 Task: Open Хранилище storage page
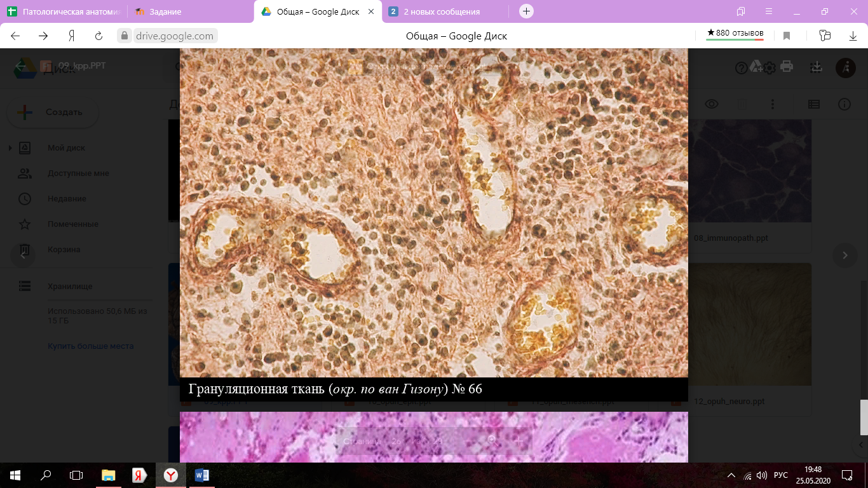click(x=70, y=287)
